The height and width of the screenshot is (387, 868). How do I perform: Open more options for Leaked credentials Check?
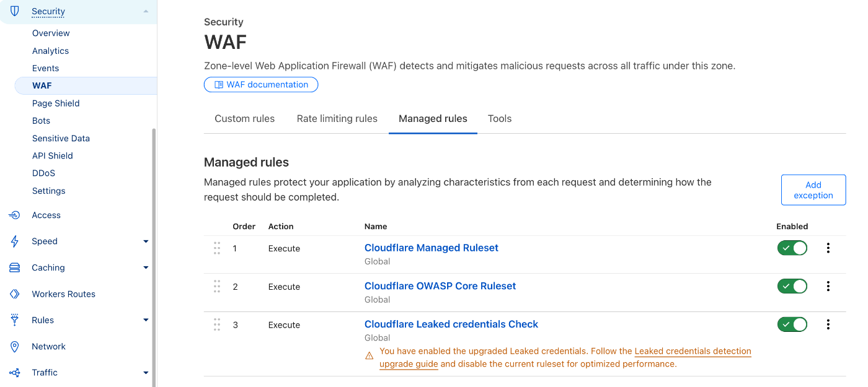(x=828, y=324)
